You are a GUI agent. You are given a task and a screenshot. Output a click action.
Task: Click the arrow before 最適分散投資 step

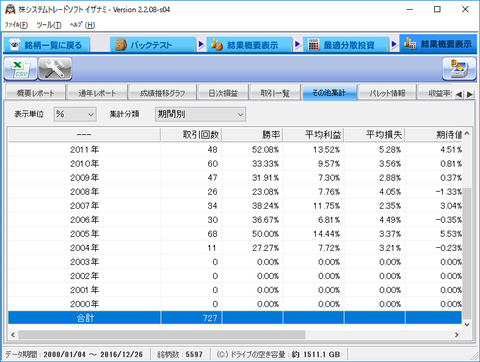point(297,44)
